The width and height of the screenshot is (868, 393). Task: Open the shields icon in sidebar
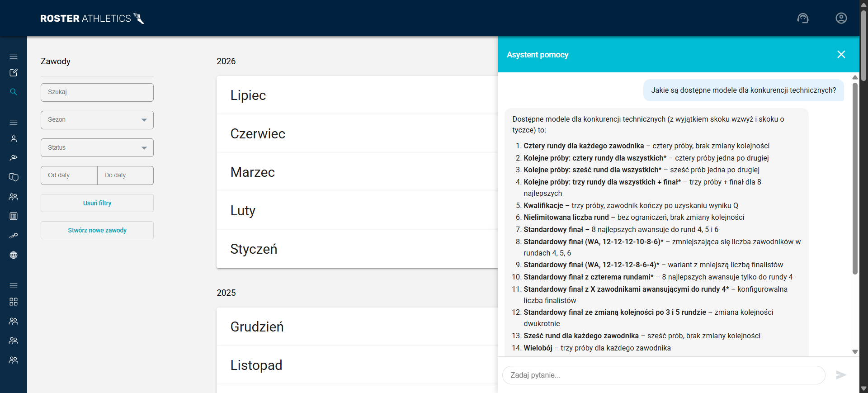14,177
